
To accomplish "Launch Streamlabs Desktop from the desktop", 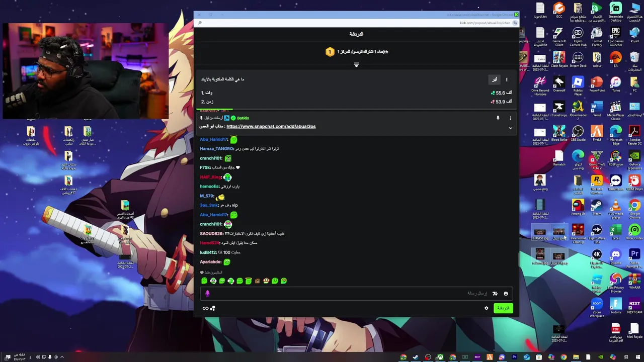I will [x=615, y=12].
